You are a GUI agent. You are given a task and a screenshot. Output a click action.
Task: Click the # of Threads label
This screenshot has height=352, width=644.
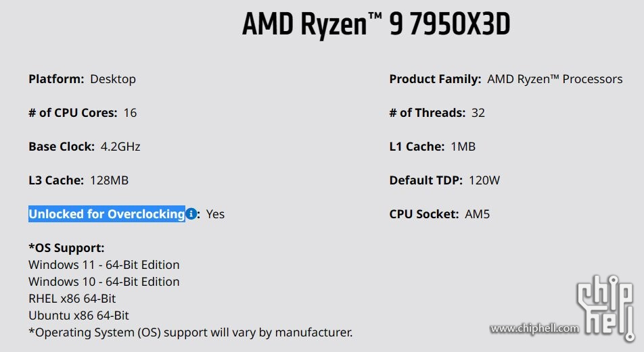[428, 113]
